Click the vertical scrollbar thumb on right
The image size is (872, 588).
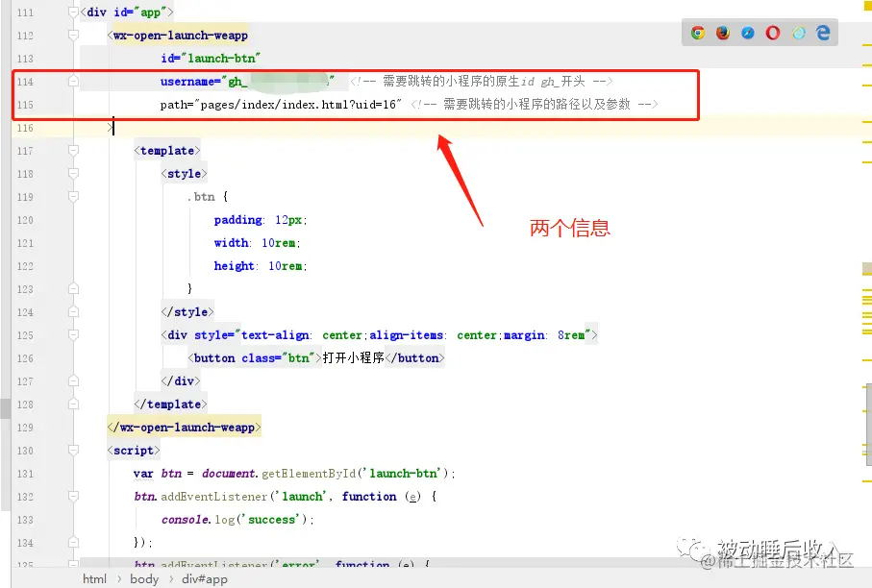click(x=868, y=424)
